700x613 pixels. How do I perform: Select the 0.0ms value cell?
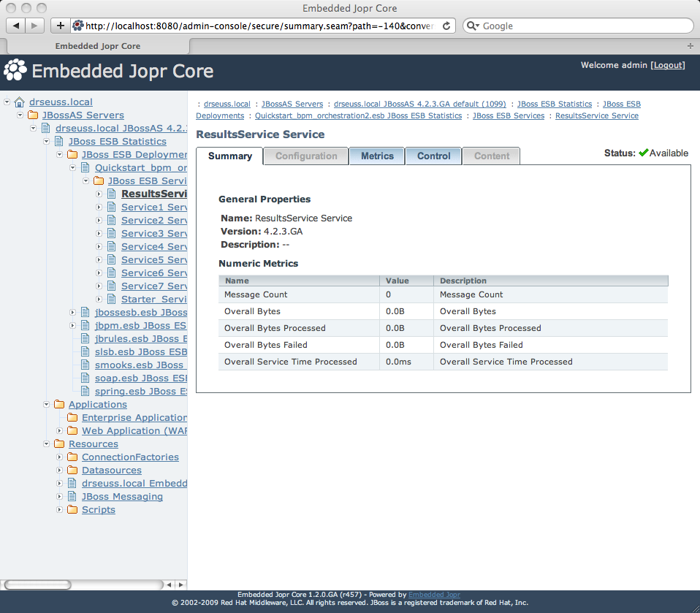[x=406, y=362]
